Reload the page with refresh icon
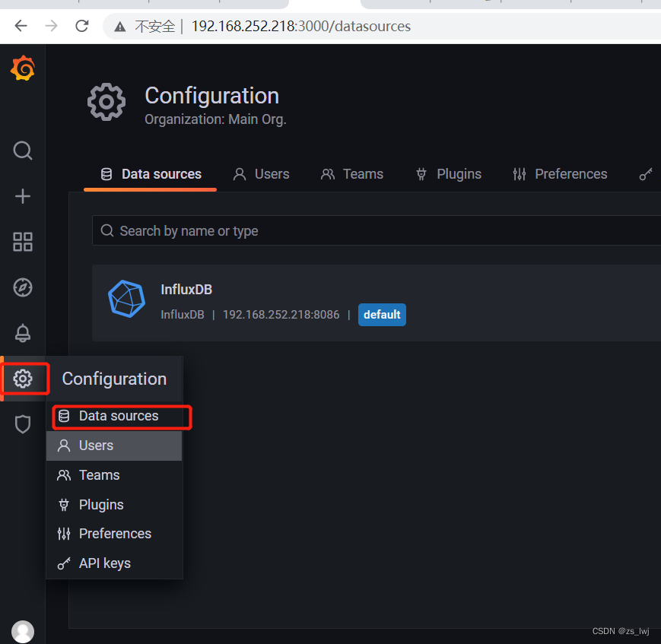 click(82, 26)
